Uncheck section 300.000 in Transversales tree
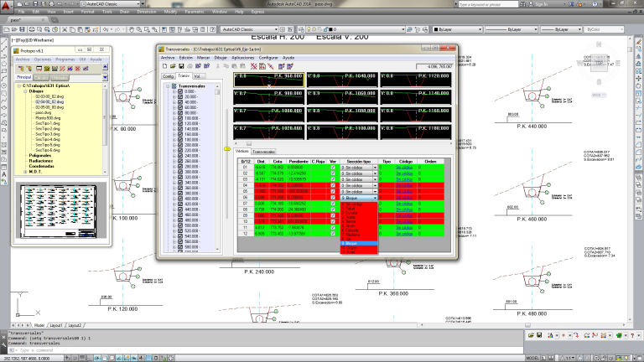This screenshot has width=644, height=362. coord(180,172)
